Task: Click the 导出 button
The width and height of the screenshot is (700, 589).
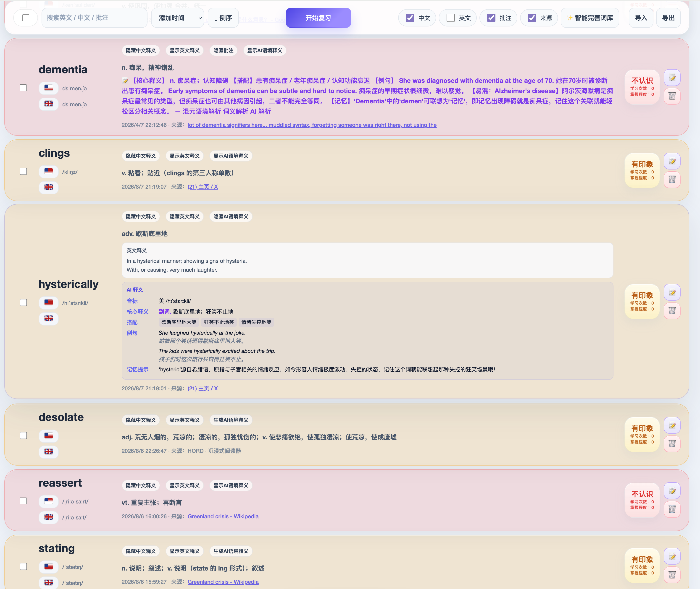Action: click(668, 18)
